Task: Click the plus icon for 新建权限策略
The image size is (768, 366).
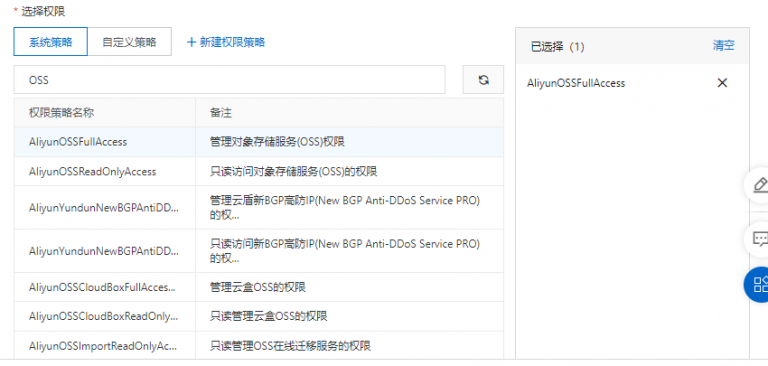Action: click(192, 42)
